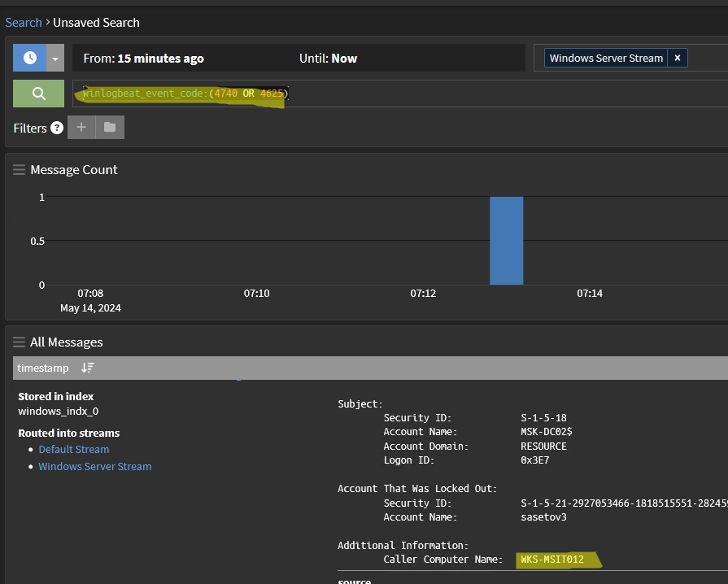Add a new filter with the plus button
The width and height of the screenshot is (728, 584).
[81, 127]
